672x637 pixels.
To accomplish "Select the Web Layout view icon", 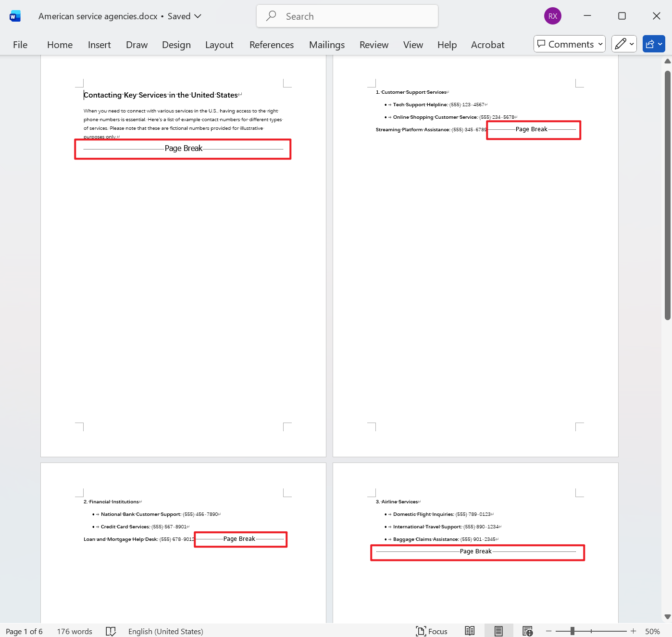I will 527,631.
